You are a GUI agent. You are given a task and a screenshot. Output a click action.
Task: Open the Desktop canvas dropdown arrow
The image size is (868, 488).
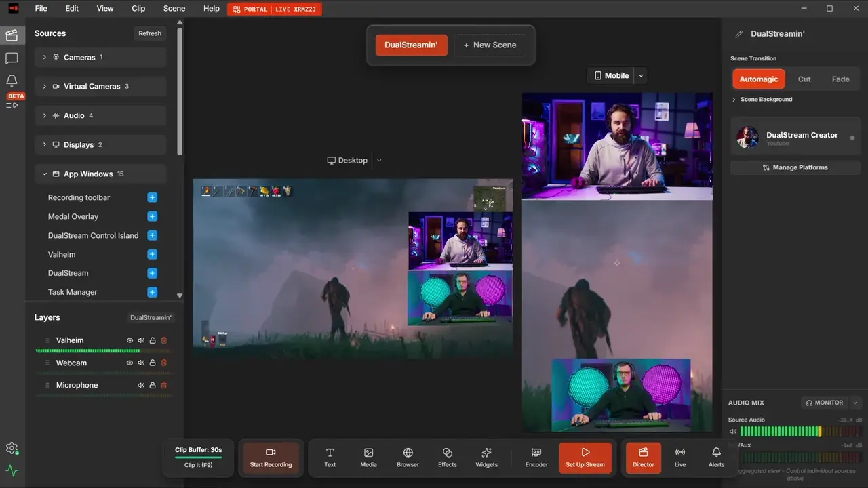[x=379, y=161]
